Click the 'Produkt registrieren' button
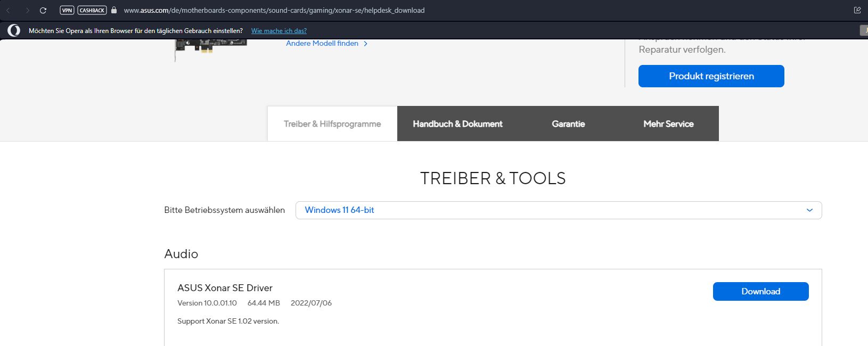 (x=711, y=76)
